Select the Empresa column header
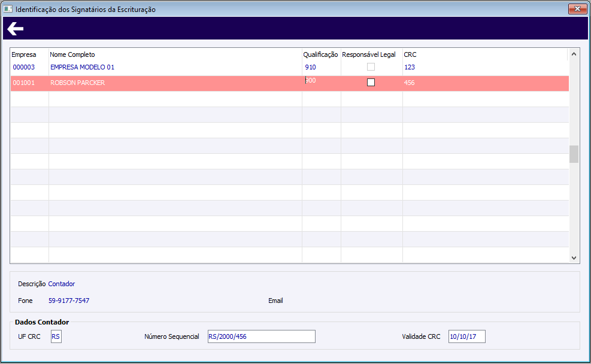Viewport: 591px width, 364px height. (x=24, y=54)
